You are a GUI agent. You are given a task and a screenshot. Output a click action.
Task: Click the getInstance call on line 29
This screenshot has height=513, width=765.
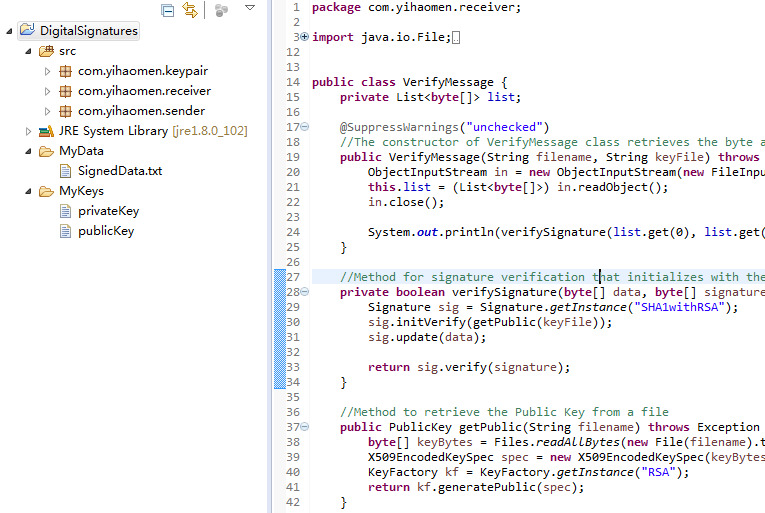tap(588, 307)
